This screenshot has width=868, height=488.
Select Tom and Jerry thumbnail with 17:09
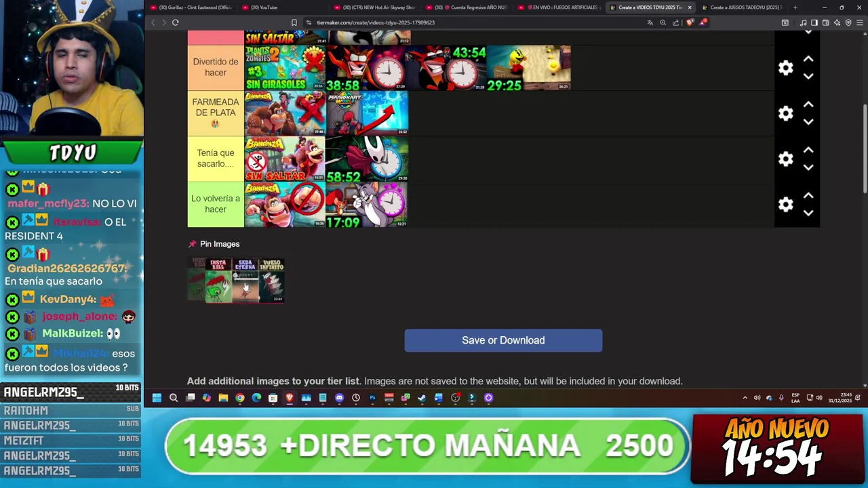[367, 204]
